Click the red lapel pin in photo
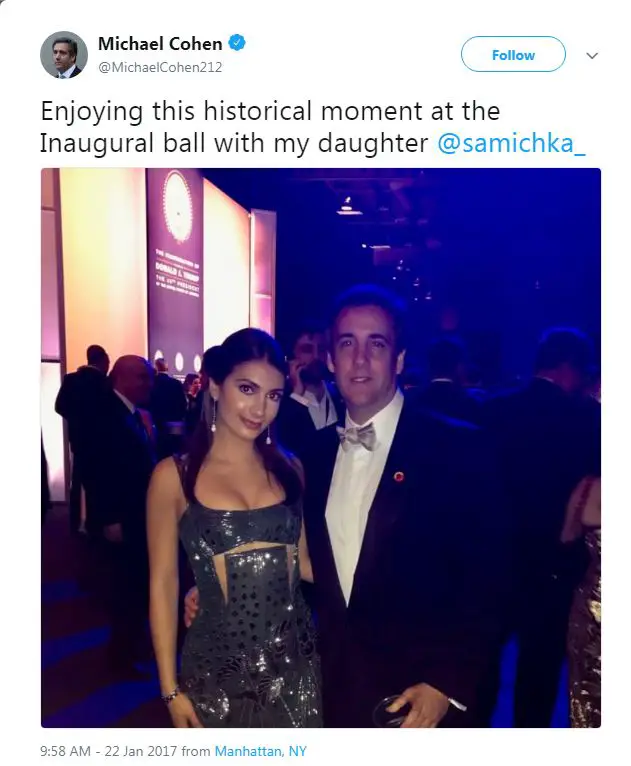Viewport: 631px width, 766px height. tap(399, 476)
